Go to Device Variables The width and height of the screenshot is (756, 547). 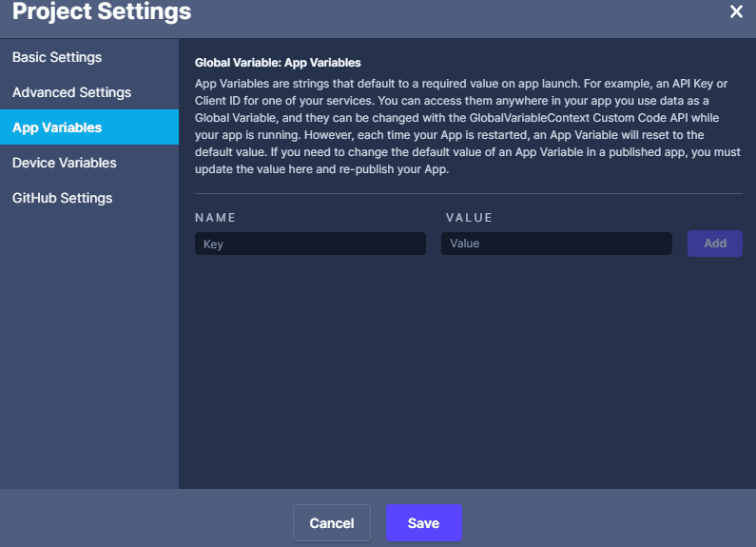click(x=64, y=163)
